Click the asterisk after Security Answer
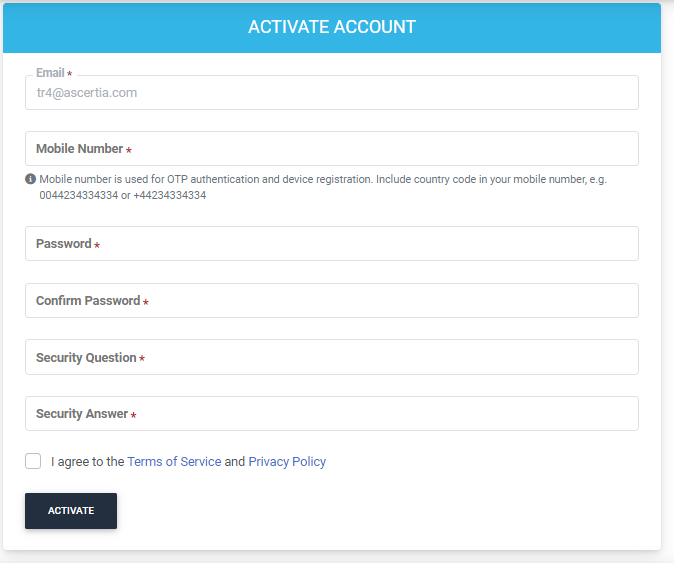This screenshot has height=563, width=674. (x=134, y=415)
